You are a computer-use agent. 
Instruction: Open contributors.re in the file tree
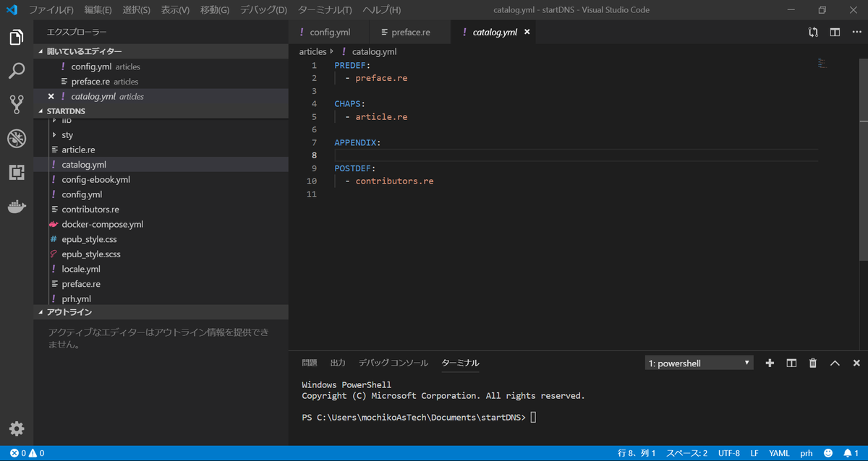point(90,209)
